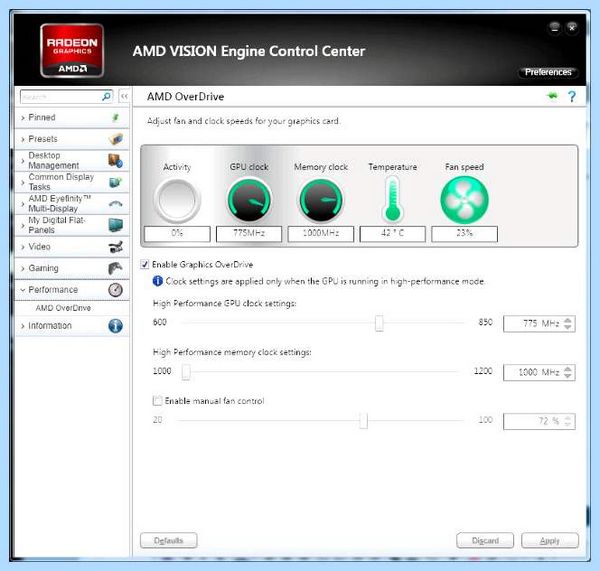Click the 42 °C temperature readout
600x571 pixels.
[x=393, y=233]
